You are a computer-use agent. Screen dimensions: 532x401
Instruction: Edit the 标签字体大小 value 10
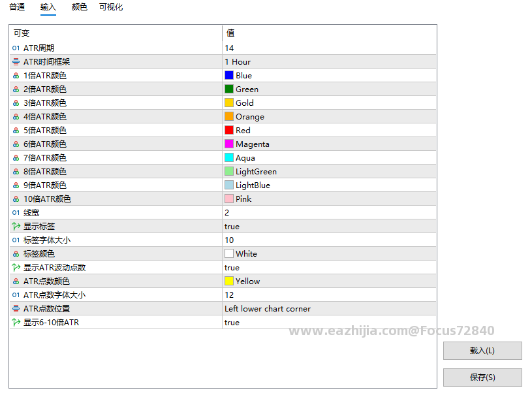pyautogui.click(x=329, y=240)
